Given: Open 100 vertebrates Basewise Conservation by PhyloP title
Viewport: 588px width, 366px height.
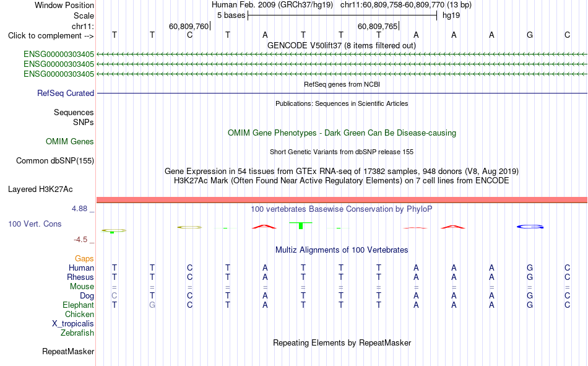Looking at the screenshot, I should [x=342, y=209].
